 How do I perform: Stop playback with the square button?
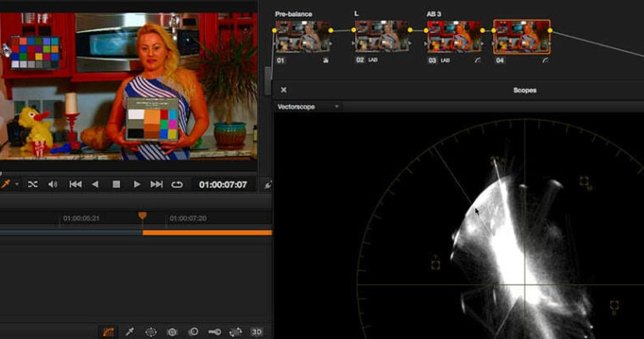click(116, 185)
